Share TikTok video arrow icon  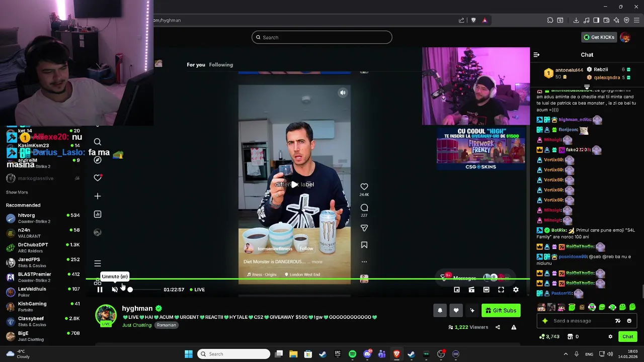click(x=364, y=228)
